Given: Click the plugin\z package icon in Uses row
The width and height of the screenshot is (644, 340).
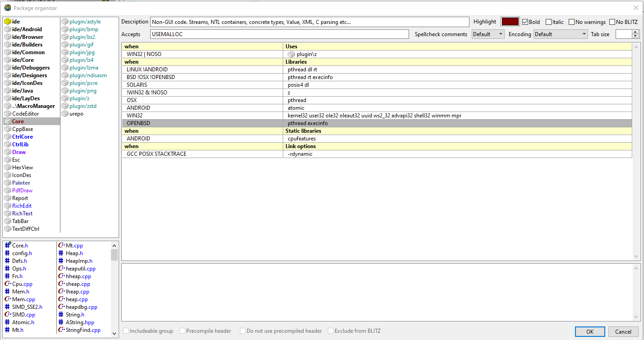Looking at the screenshot, I should coord(291,54).
